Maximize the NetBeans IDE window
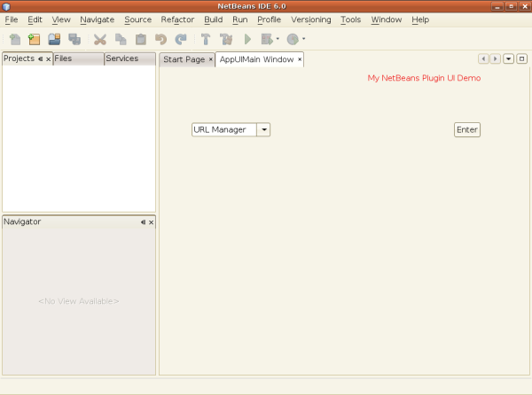Viewport: 532px width, 395px height. tap(511, 6)
